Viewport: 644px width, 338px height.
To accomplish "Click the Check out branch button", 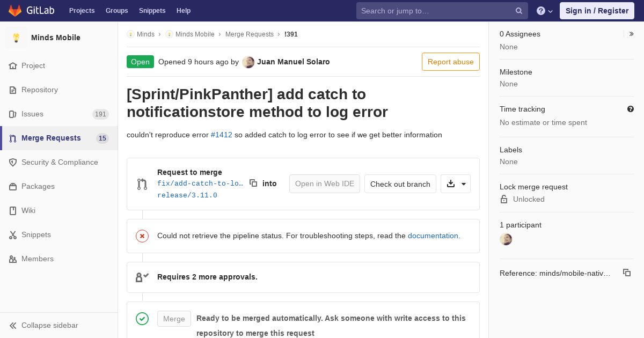I will pos(400,184).
